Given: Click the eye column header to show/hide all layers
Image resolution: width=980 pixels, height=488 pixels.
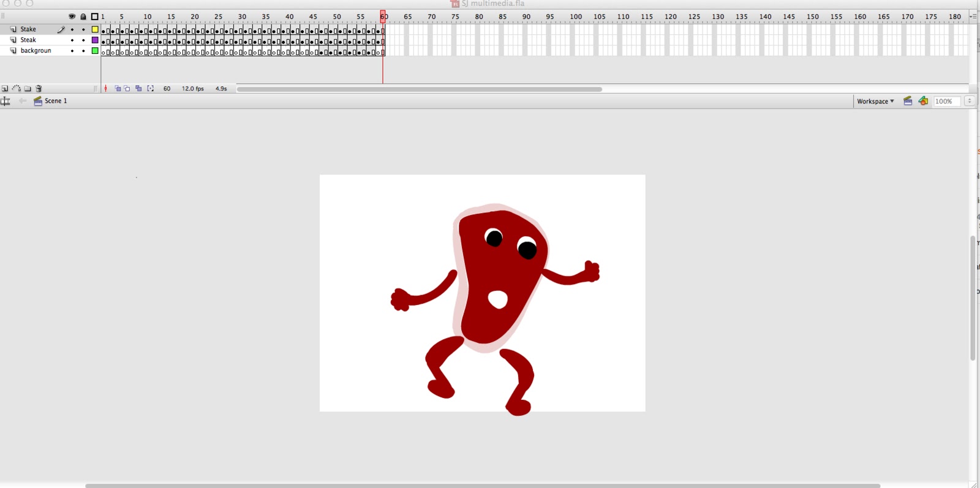Looking at the screenshot, I should [x=72, y=17].
